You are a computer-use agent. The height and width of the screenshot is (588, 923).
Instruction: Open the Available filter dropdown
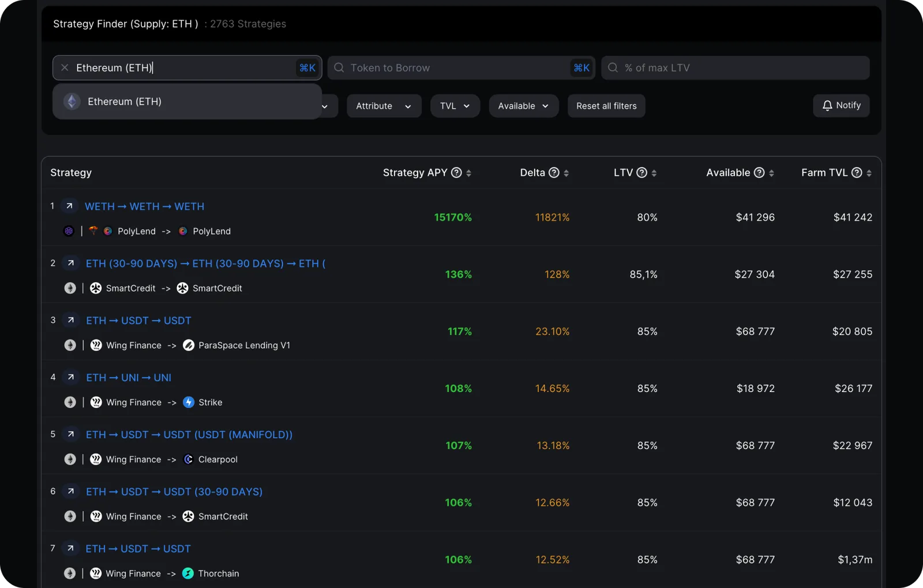point(524,106)
